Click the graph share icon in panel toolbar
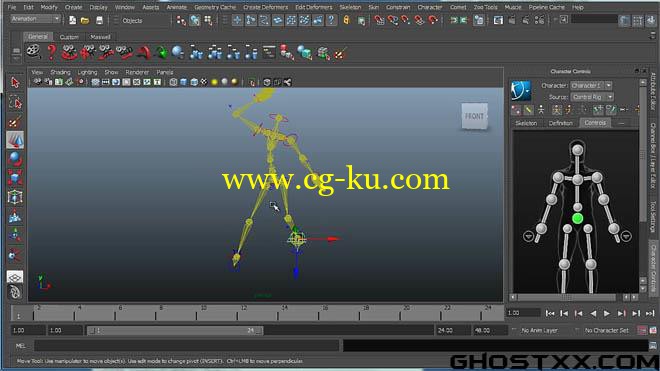Screen dimensions: 660x371 click(x=287, y=82)
